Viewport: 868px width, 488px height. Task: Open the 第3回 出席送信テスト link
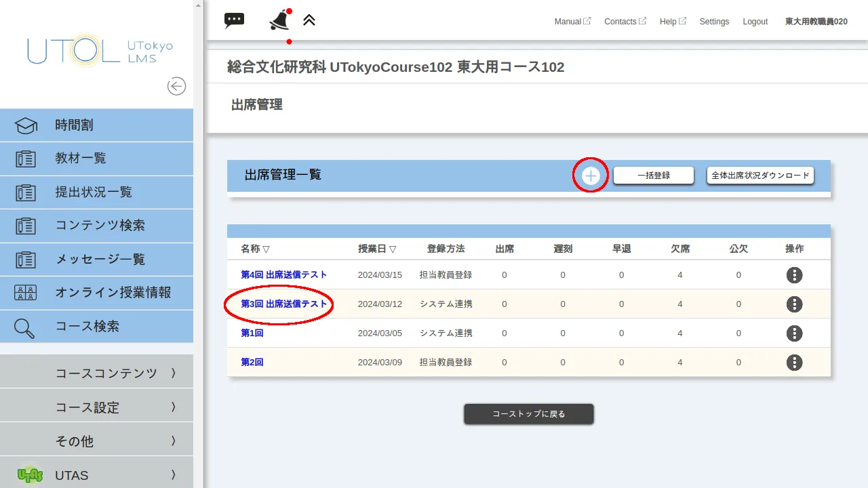pos(284,304)
